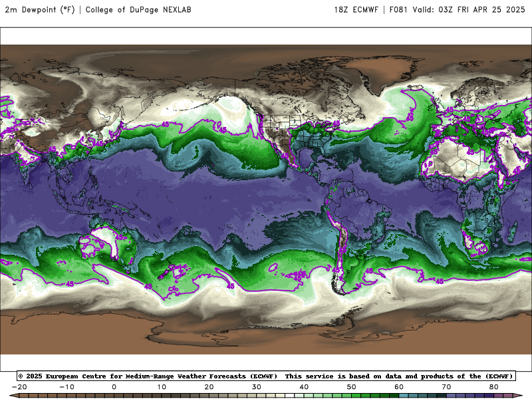Click the "Valid: 03Z FRI APR 25 2025" text
Viewport: 532px width, 399px height.
pos(469,10)
